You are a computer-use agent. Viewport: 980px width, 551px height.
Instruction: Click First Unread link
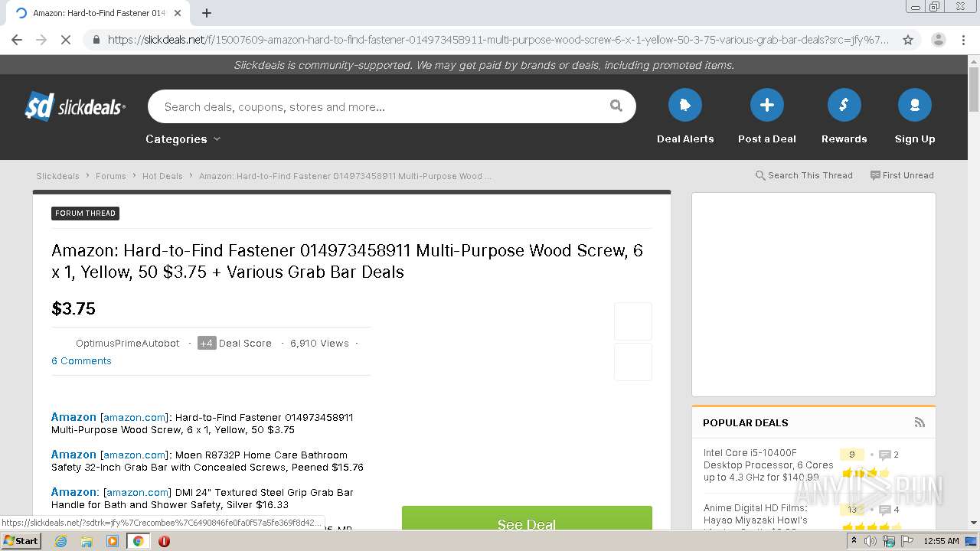point(902,175)
